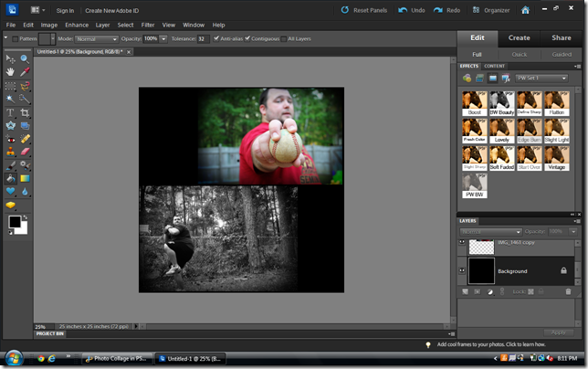Screen dimensions: 588x369
Task: Click the Reset Panels button
Action: [x=363, y=10]
